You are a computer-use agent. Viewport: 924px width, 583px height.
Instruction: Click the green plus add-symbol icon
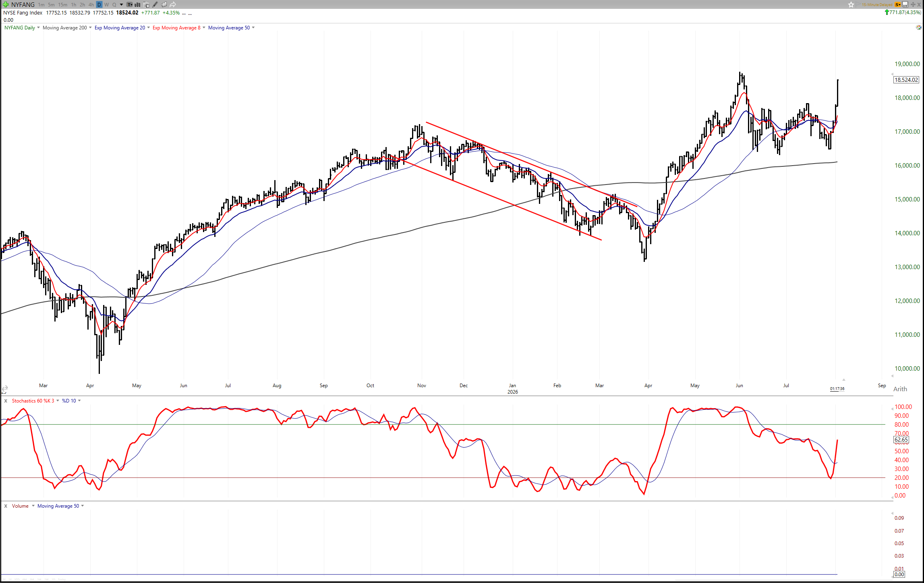6,4
